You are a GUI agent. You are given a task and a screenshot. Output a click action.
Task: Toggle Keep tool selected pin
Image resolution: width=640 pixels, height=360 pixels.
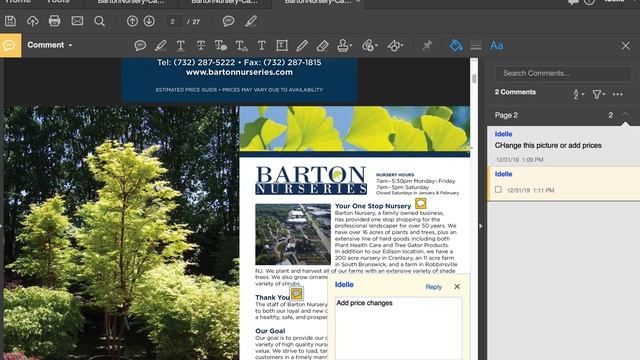pos(427,45)
